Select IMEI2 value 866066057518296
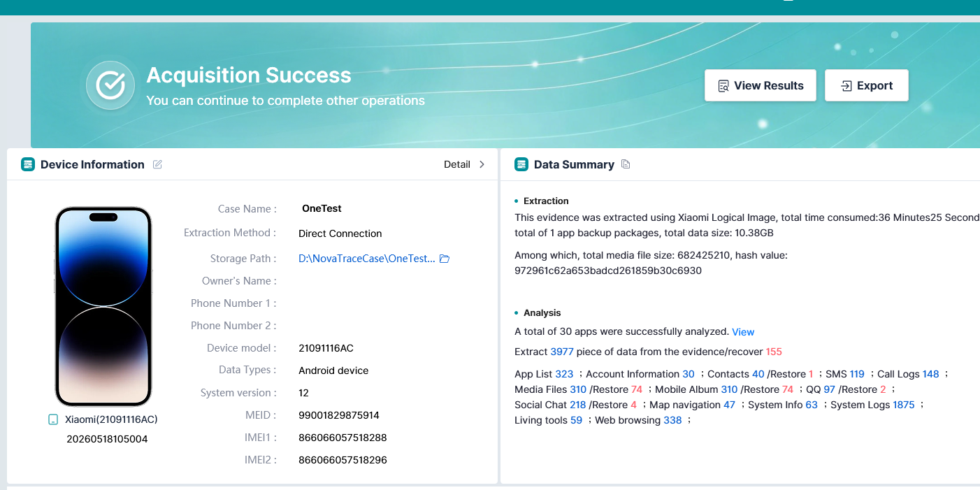Screen dimensions: 980x490 coord(343,460)
